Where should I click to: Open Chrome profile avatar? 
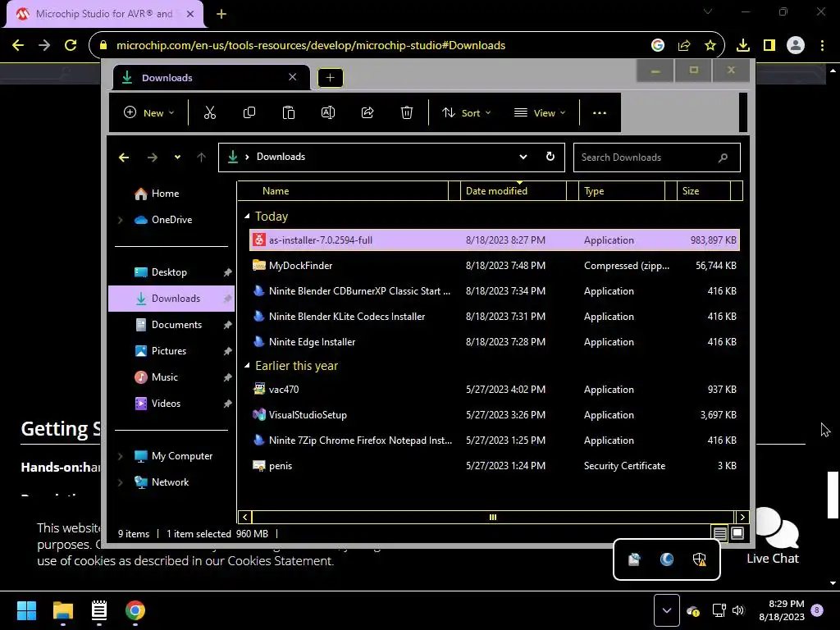click(x=796, y=46)
